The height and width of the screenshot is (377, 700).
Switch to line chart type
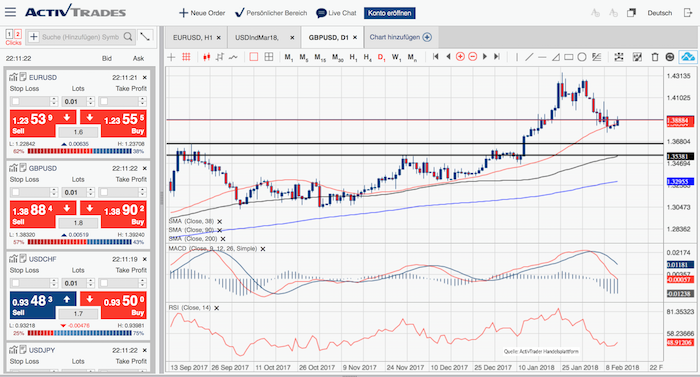tap(233, 57)
